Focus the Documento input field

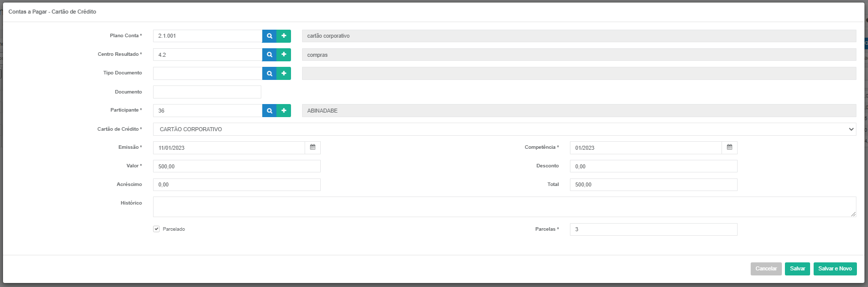207,92
